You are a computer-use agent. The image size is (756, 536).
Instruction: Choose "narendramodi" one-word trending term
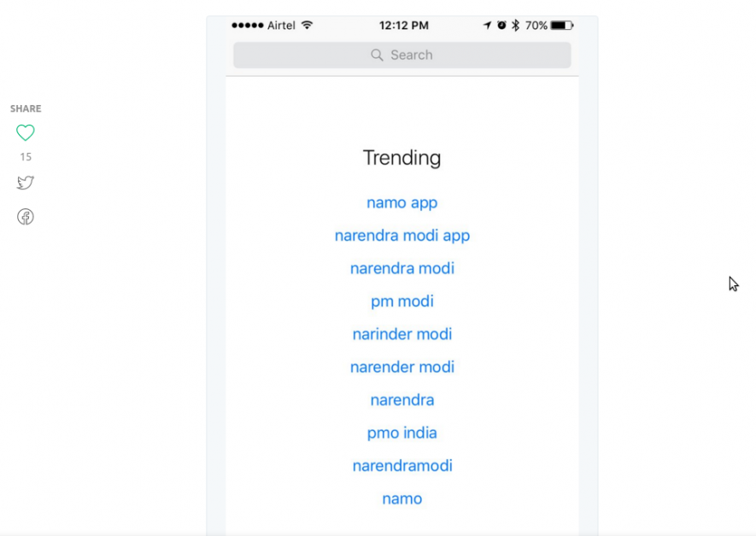(401, 466)
